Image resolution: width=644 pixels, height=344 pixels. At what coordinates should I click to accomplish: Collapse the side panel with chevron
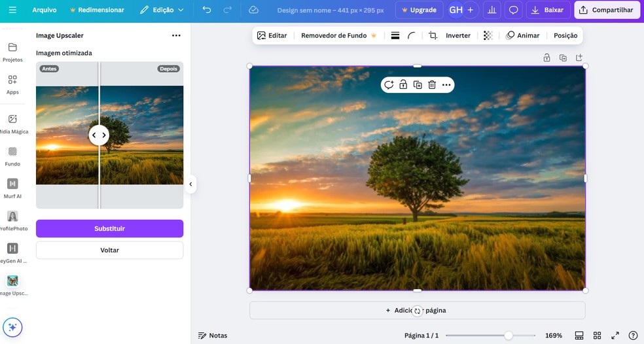(x=190, y=184)
